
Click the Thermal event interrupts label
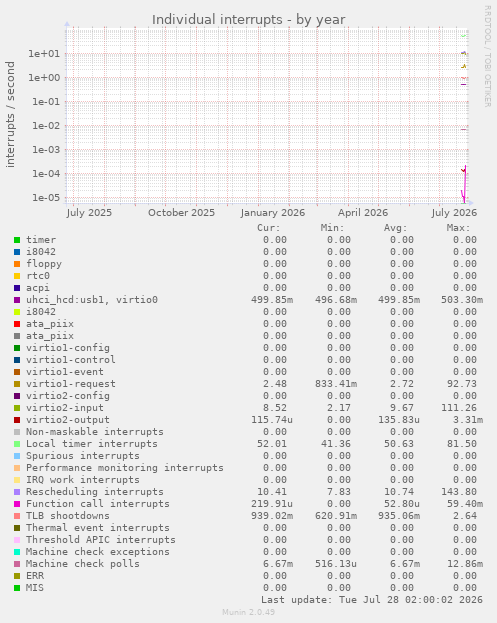[98, 528]
